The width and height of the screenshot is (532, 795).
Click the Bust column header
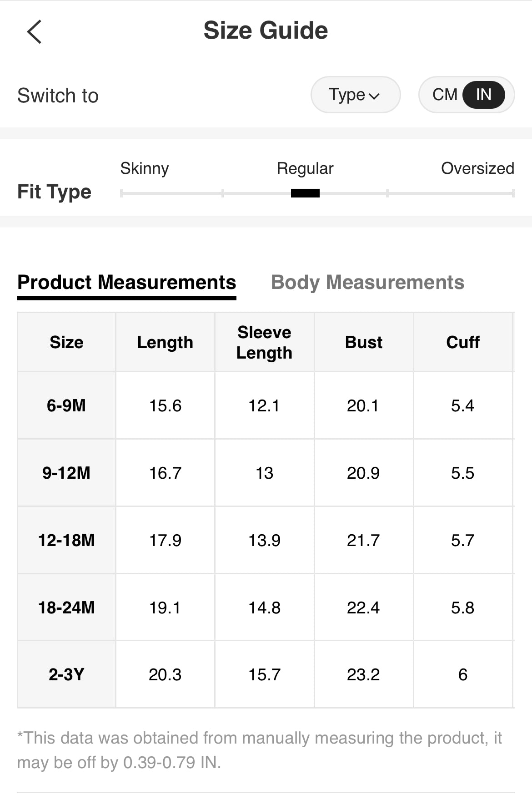[363, 342]
